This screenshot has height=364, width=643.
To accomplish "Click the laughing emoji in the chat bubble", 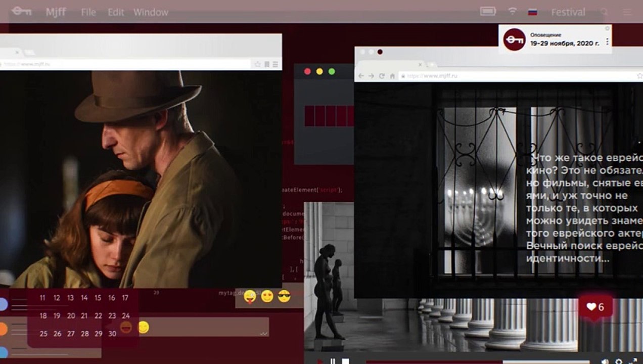I will point(126,328).
